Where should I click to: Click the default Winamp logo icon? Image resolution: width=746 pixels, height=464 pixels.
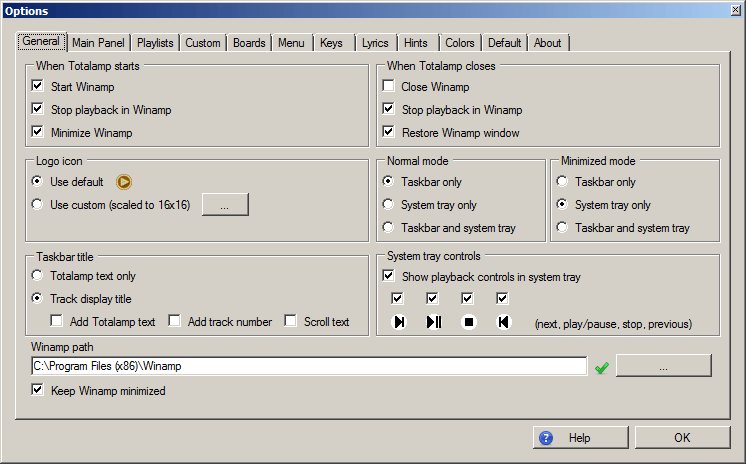coord(124,182)
